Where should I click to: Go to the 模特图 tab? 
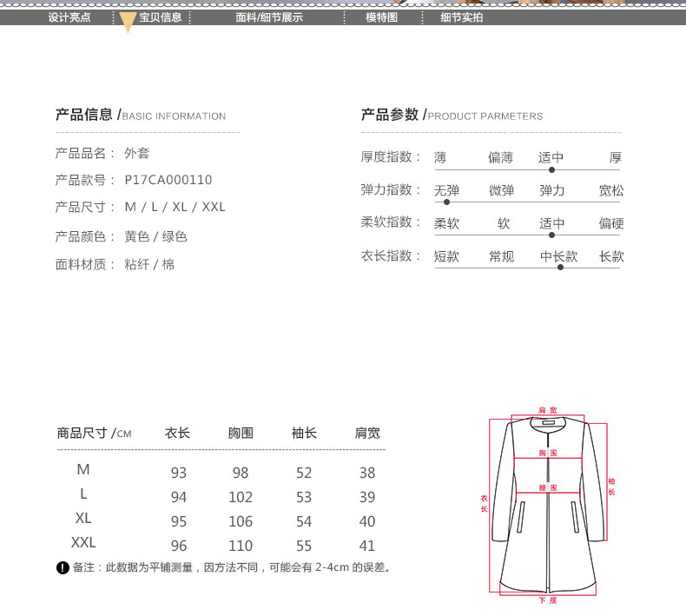pos(381,17)
